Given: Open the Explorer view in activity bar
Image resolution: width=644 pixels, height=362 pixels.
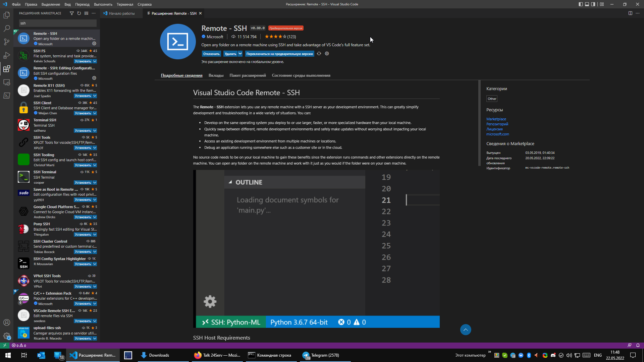Looking at the screenshot, I should pyautogui.click(x=6, y=15).
